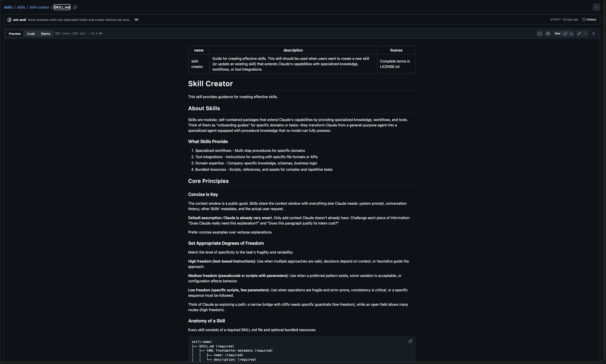Click the folder-with-sparkle icon in file toolbar
Image resolution: width=606 pixels, height=364 pixels.
540,34
